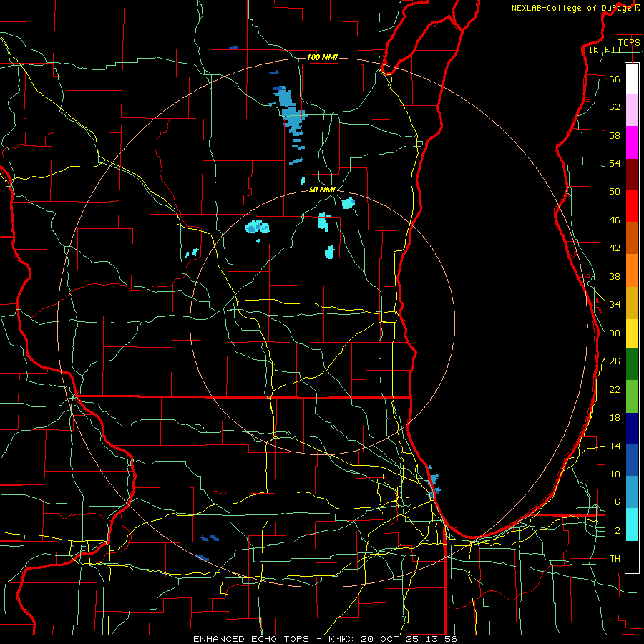Select the cyan legend swatch
The height and width of the screenshot is (644, 644).
632,525
